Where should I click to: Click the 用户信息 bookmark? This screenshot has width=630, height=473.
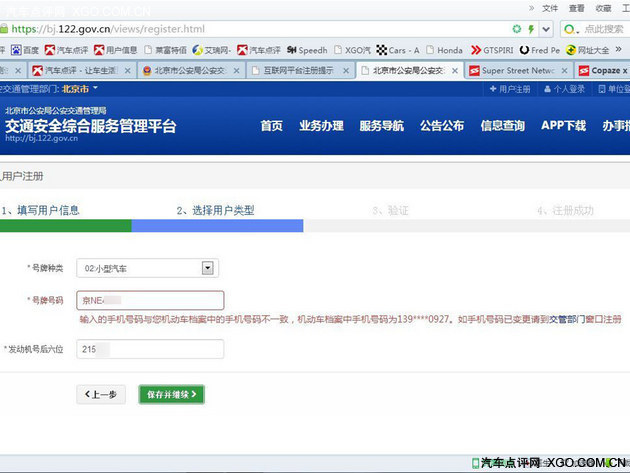(116, 50)
